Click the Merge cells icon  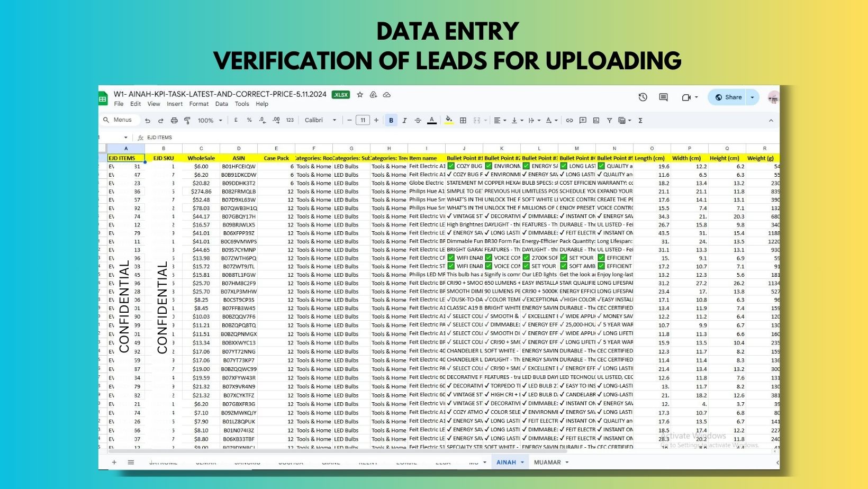pos(477,121)
